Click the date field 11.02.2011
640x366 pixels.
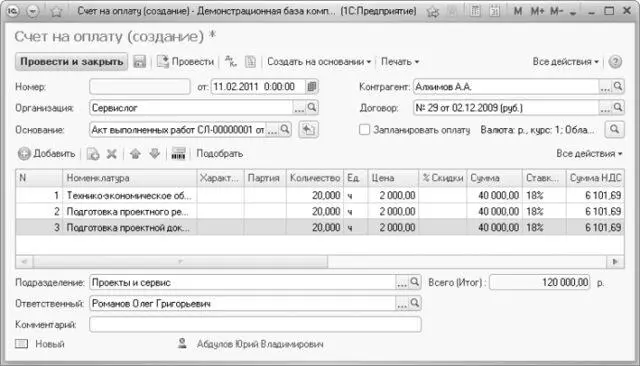pos(258,87)
